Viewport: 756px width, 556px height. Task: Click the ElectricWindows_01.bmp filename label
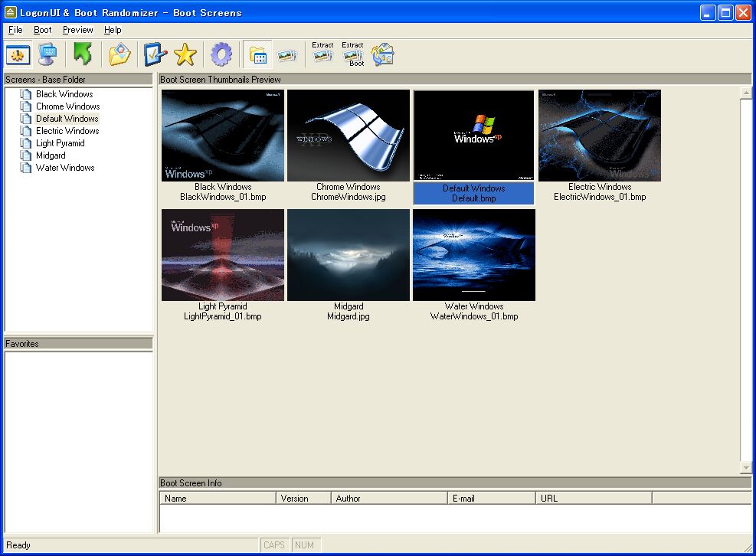pyautogui.click(x=600, y=197)
